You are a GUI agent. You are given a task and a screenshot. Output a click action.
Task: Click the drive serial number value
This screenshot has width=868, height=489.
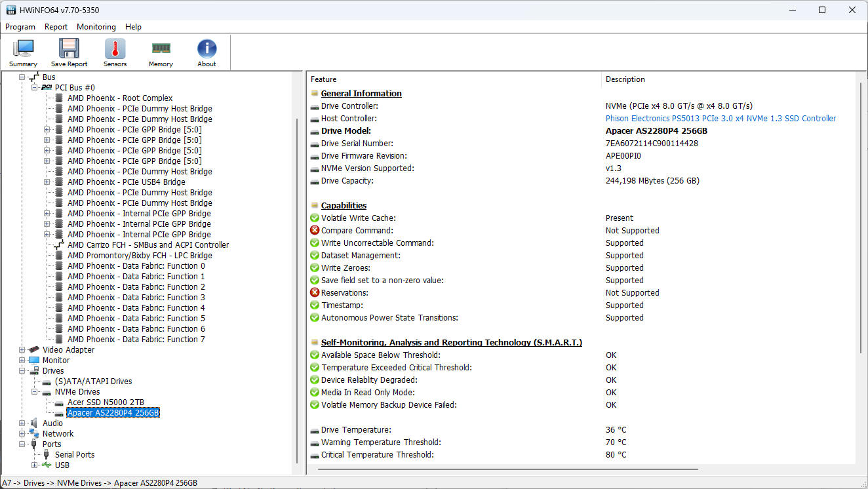click(x=652, y=144)
